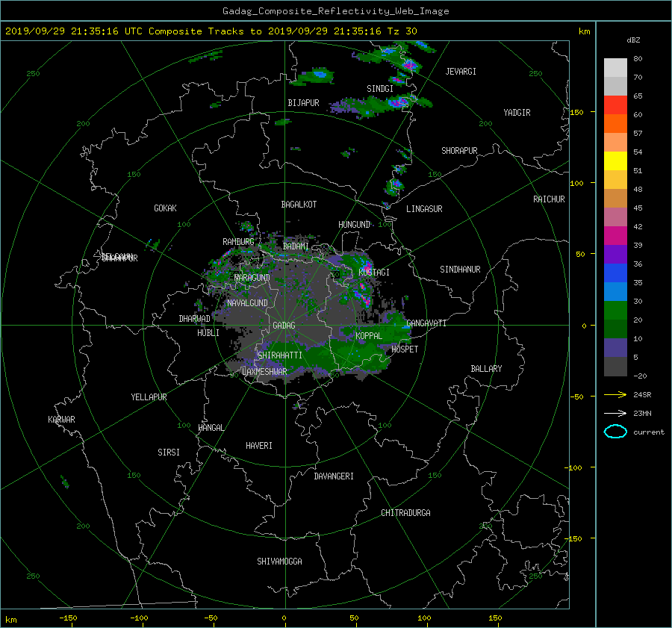
Task: Click the SHORAPUR city label
Action: click(x=459, y=151)
